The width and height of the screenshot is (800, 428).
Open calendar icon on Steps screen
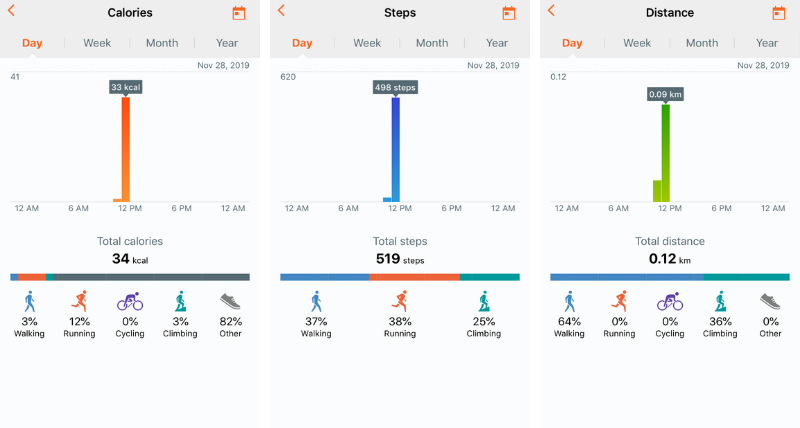[x=508, y=13]
